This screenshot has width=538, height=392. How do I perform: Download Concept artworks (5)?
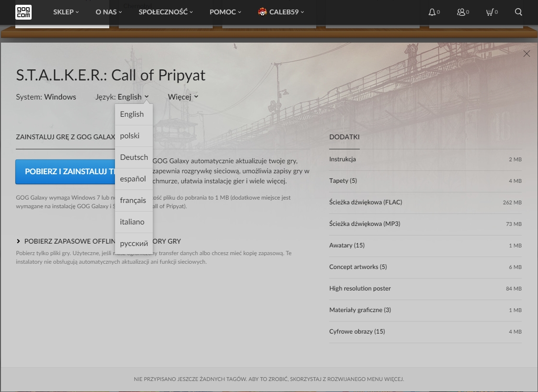425,267
